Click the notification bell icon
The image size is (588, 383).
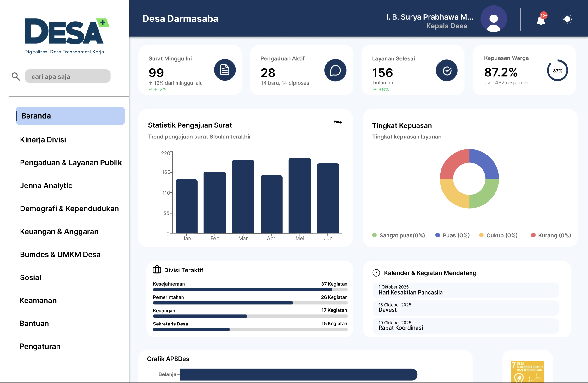point(541,20)
